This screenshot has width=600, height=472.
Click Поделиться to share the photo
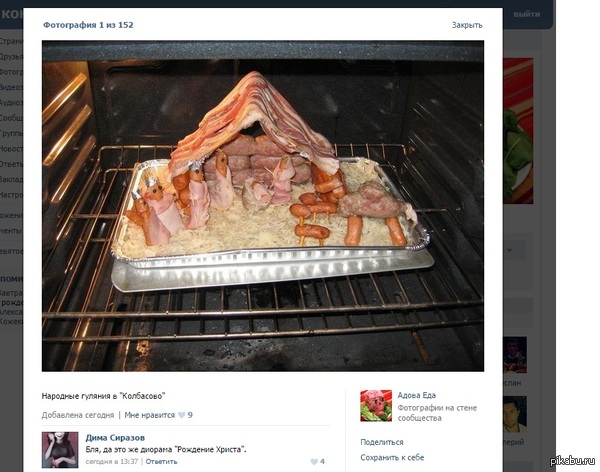[382, 441]
